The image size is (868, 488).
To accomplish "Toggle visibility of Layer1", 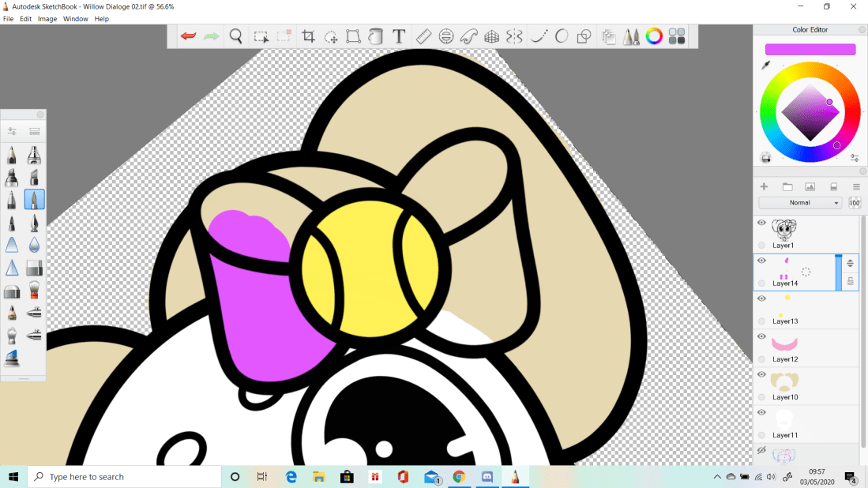I will pos(761,222).
